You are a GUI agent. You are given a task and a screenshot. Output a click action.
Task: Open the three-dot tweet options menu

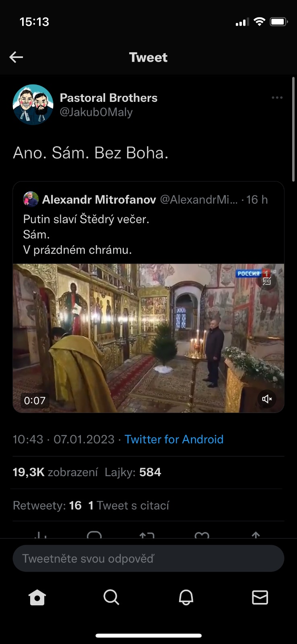[277, 97]
